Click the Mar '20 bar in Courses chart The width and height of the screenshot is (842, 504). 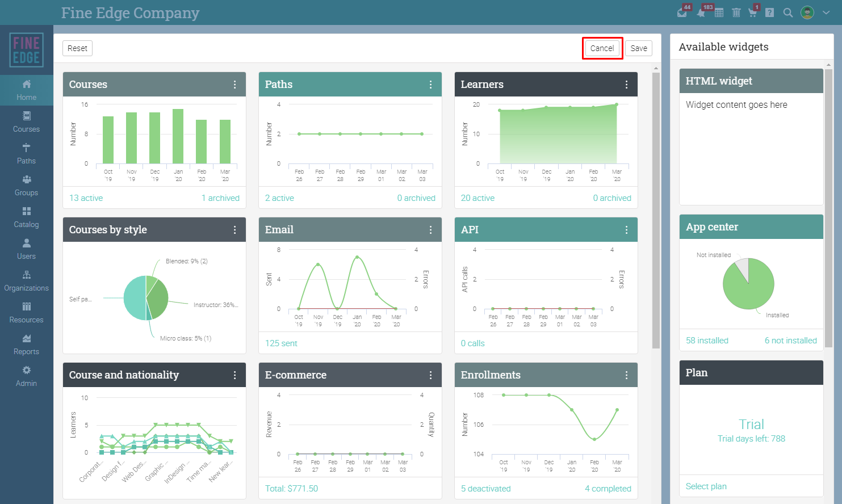pos(225,142)
